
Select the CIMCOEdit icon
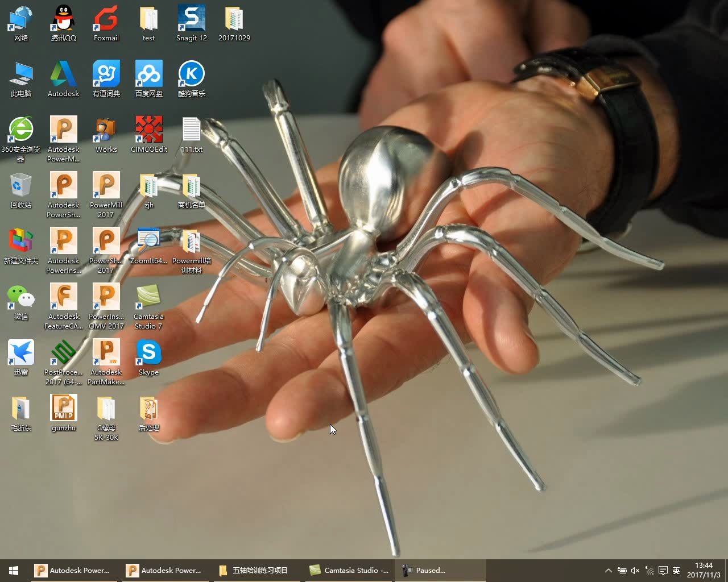click(x=149, y=135)
